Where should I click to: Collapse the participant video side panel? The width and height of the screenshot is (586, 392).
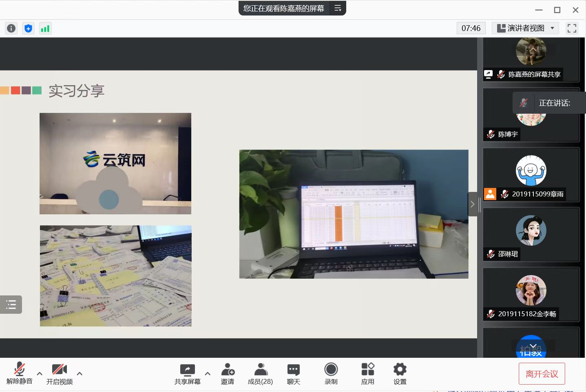pyautogui.click(x=472, y=204)
